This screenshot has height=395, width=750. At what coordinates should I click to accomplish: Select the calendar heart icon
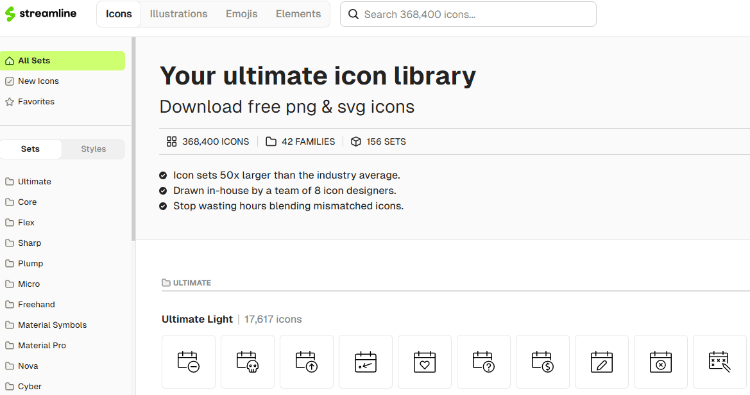click(x=425, y=362)
